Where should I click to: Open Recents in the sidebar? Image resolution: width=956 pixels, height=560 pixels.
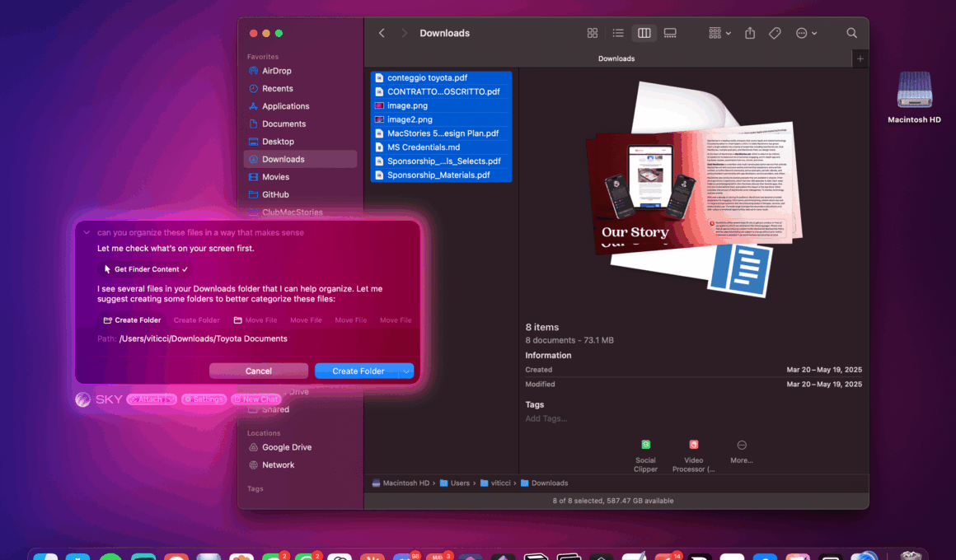coord(300,88)
